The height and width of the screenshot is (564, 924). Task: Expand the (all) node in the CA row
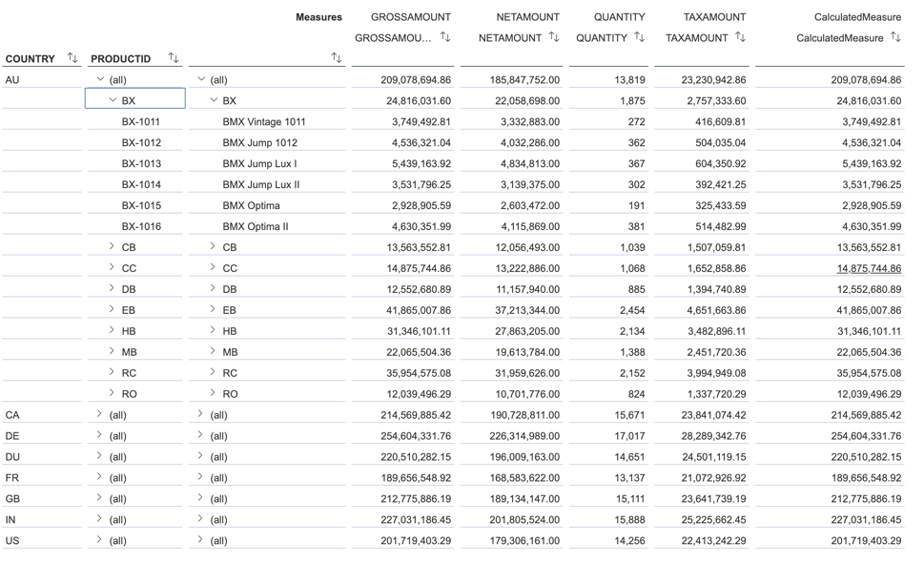pyautogui.click(x=99, y=414)
